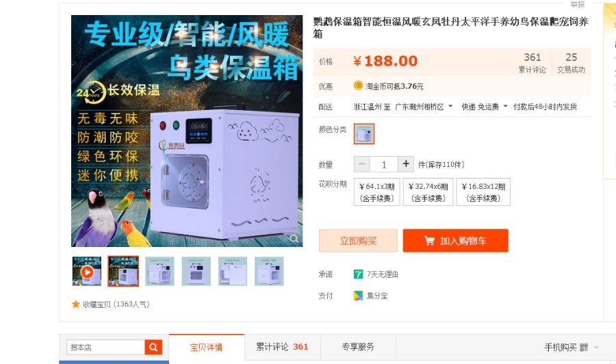Select the color classification swatch
The image size is (616, 364).
364,134
